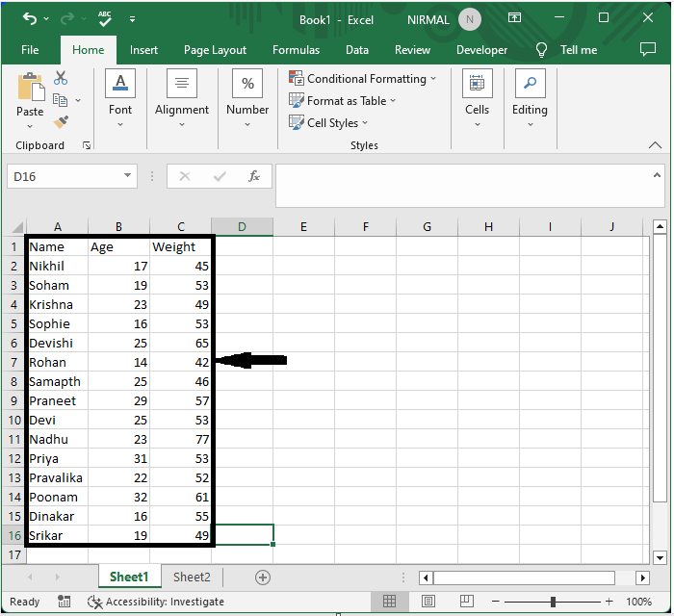Click the Undo arrow icon
The image size is (674, 616).
click(30, 18)
